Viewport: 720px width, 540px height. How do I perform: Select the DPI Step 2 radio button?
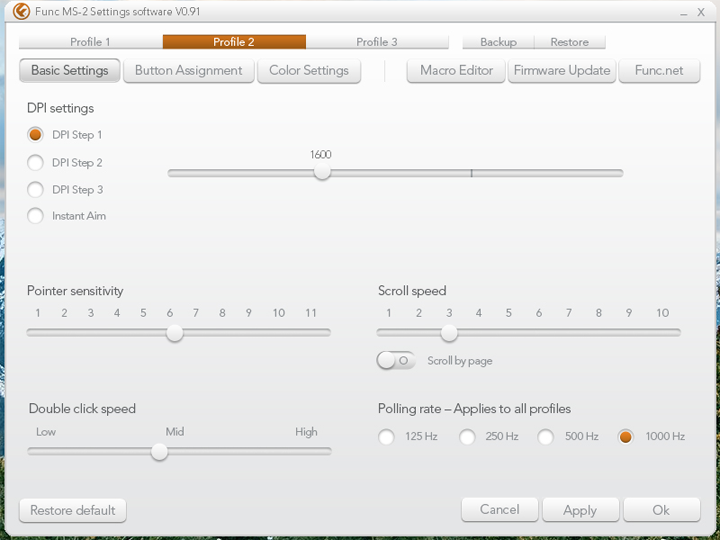click(x=36, y=162)
